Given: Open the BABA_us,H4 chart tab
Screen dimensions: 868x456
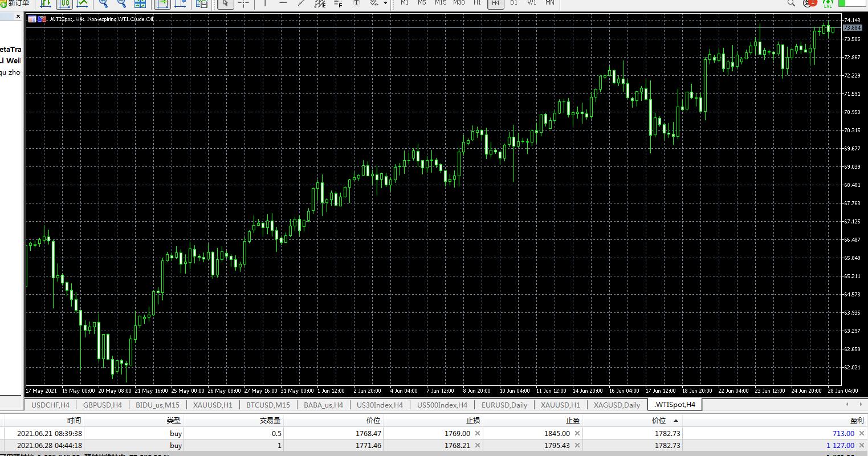Looking at the screenshot, I should [x=324, y=405].
